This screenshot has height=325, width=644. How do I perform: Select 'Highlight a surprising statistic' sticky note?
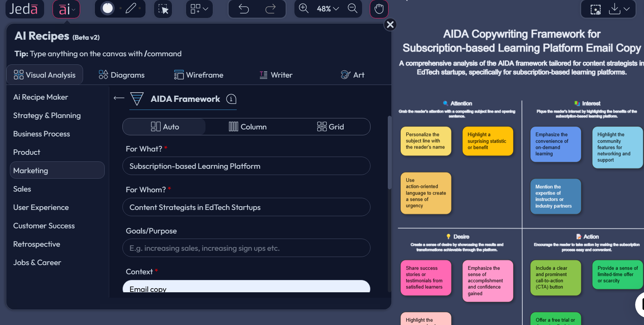(488, 141)
